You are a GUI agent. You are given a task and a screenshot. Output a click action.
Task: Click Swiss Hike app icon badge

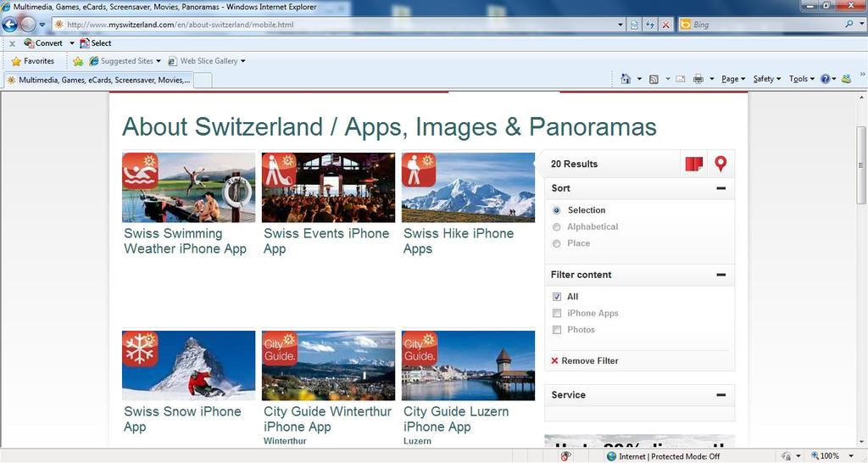pyautogui.click(x=420, y=171)
